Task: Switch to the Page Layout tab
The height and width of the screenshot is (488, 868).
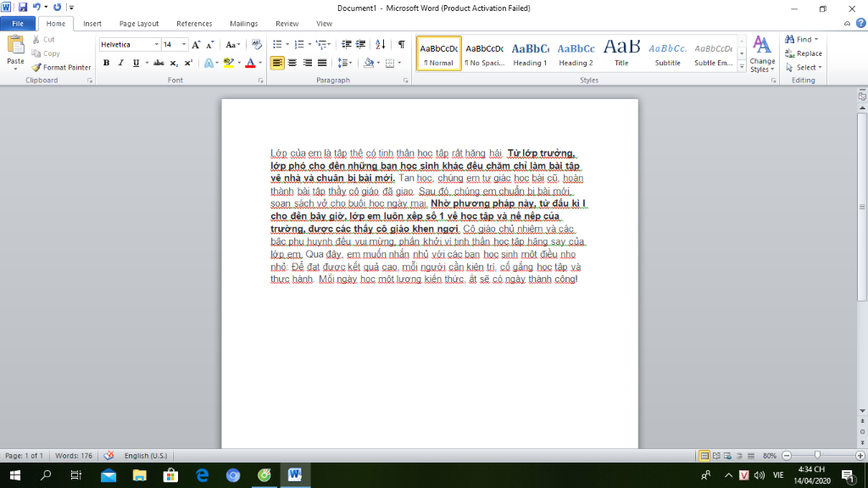Action: (139, 24)
